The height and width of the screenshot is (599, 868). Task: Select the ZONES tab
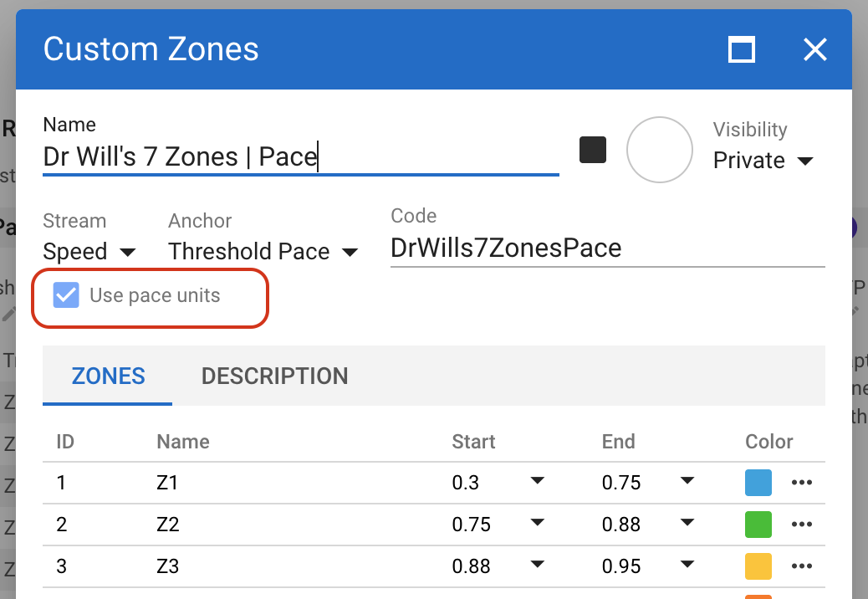(x=109, y=376)
